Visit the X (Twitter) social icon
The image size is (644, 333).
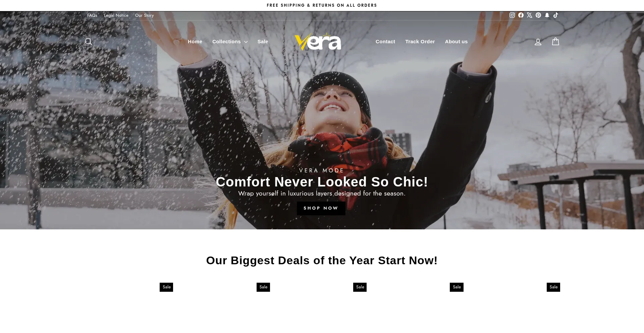(x=530, y=15)
